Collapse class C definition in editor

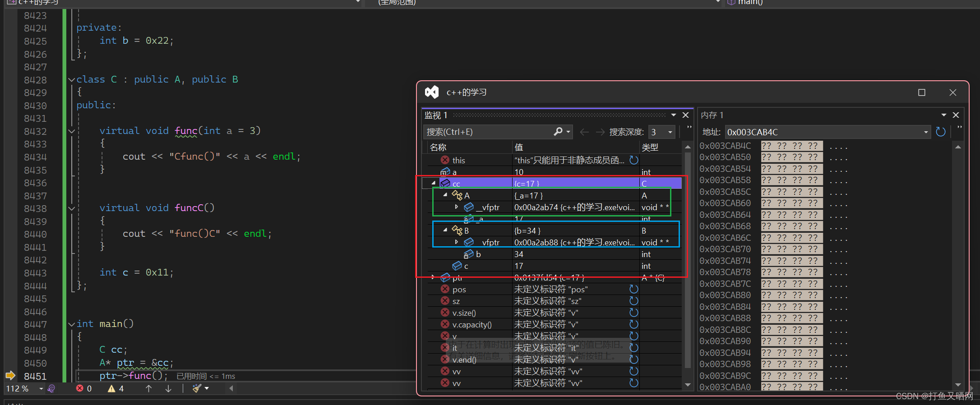(x=71, y=80)
